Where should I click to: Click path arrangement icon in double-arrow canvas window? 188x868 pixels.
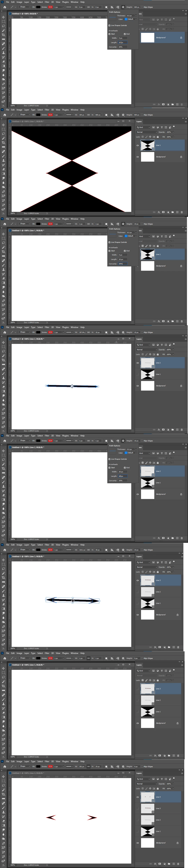click(x=117, y=550)
